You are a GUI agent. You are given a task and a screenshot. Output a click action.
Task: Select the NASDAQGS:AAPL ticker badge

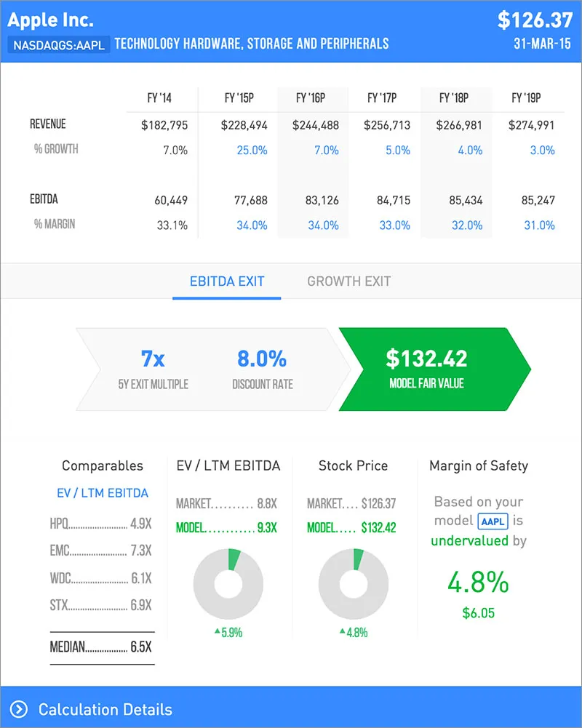pyautogui.click(x=58, y=44)
